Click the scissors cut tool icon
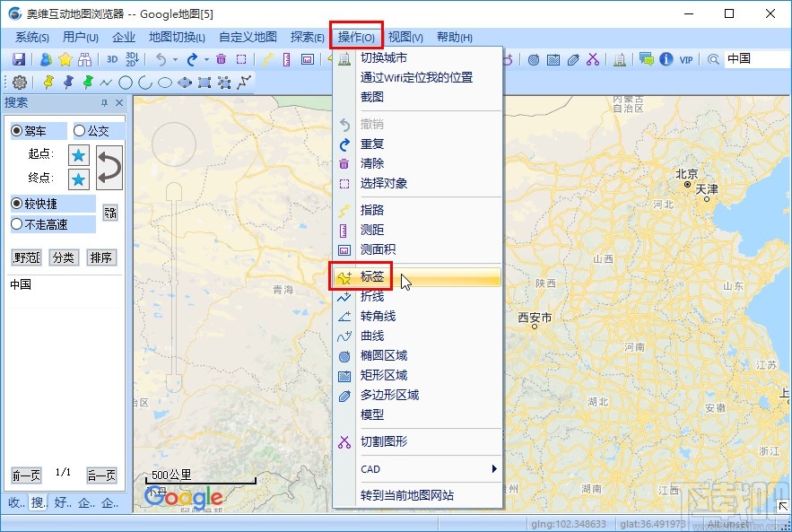The width and height of the screenshot is (792, 532). pyautogui.click(x=591, y=59)
